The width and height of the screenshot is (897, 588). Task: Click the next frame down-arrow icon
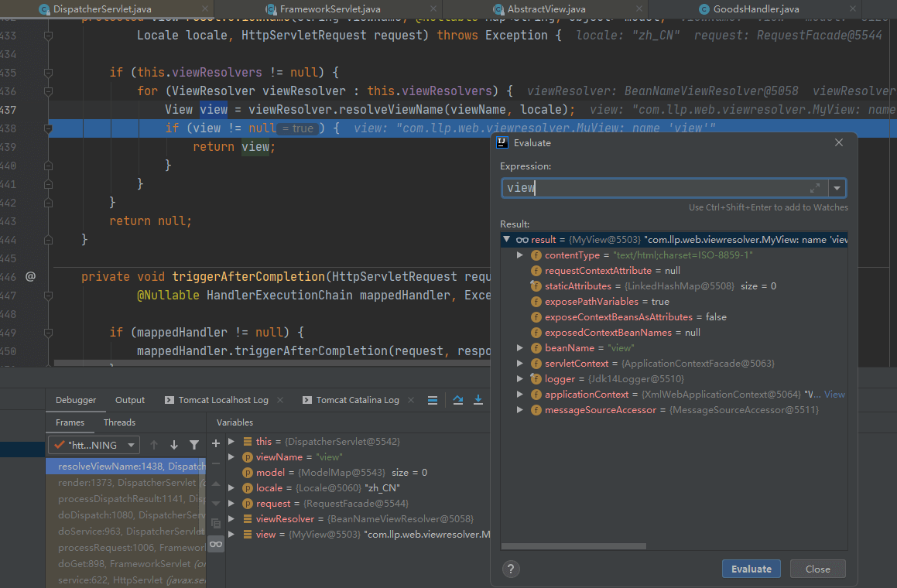174,444
